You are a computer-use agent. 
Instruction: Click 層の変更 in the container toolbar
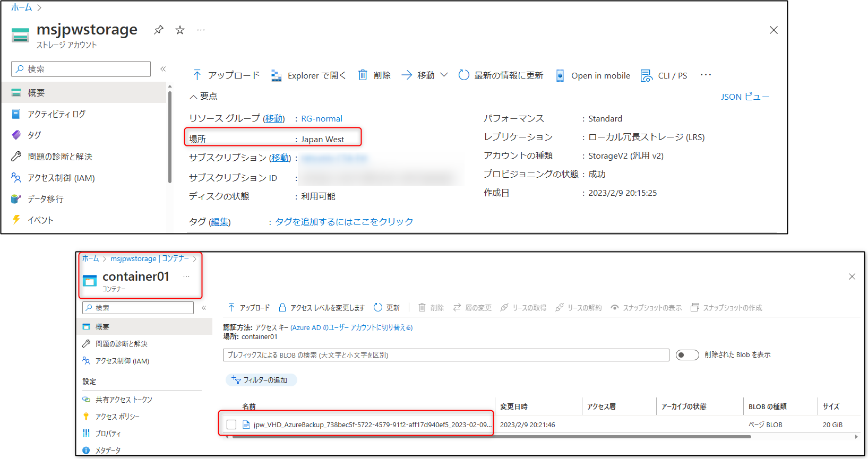point(472,308)
